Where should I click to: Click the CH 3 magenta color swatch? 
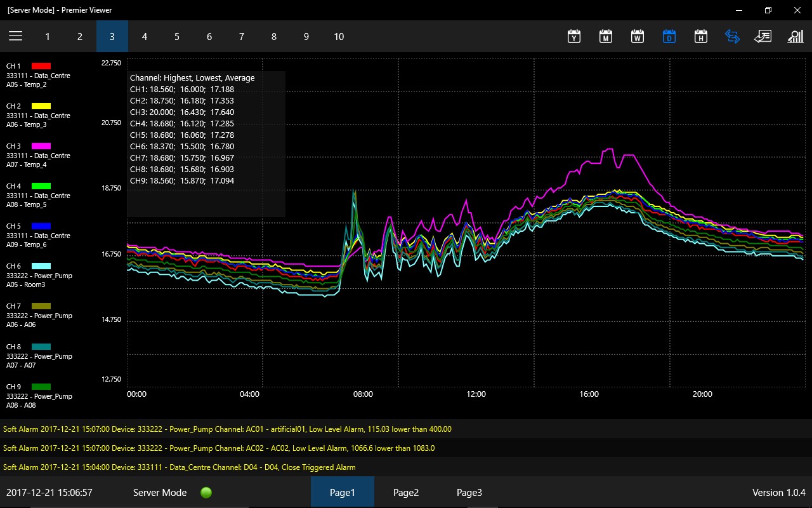41,146
